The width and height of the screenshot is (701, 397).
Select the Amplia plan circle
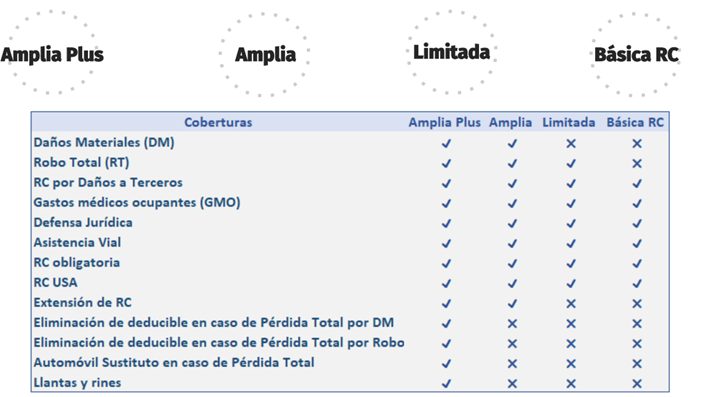(x=265, y=55)
